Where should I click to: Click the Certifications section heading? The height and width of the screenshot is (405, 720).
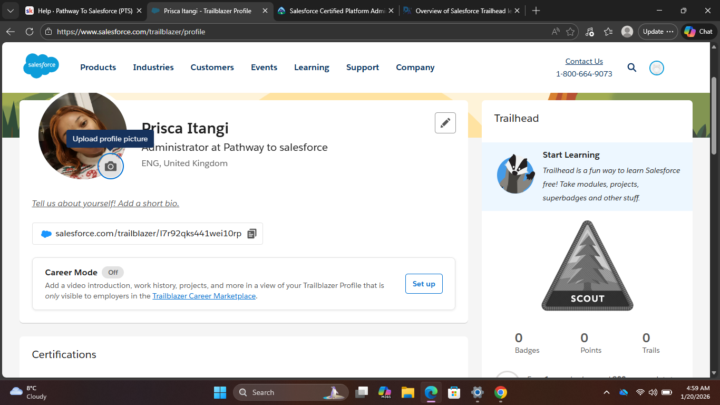click(x=64, y=354)
